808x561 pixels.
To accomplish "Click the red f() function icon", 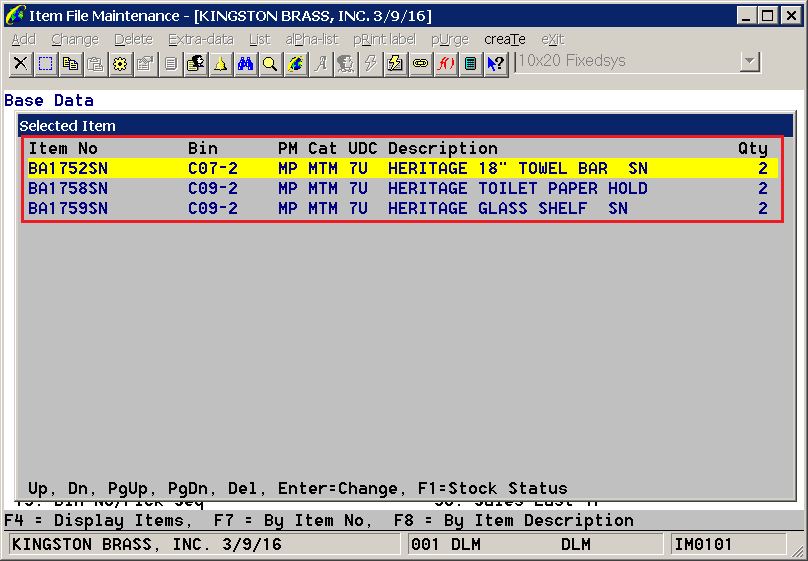I will (x=446, y=63).
